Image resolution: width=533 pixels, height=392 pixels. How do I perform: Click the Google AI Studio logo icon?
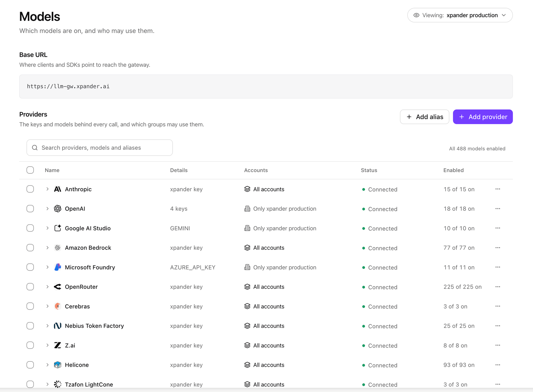pyautogui.click(x=58, y=228)
